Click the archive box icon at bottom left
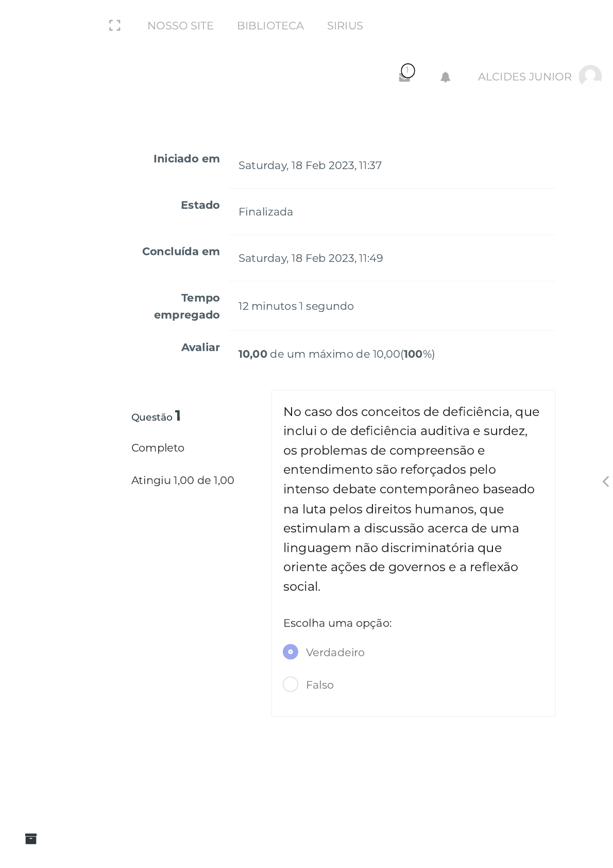Screen dimensions: 613x868 (31, 839)
